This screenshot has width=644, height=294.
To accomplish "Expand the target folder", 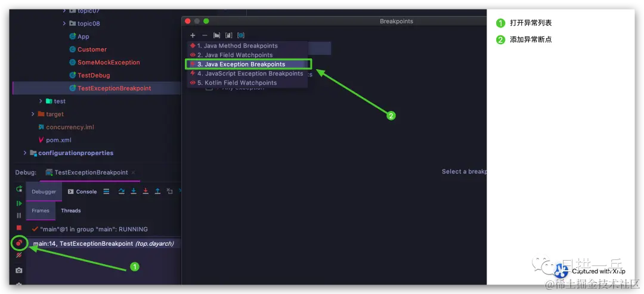I will (x=33, y=114).
